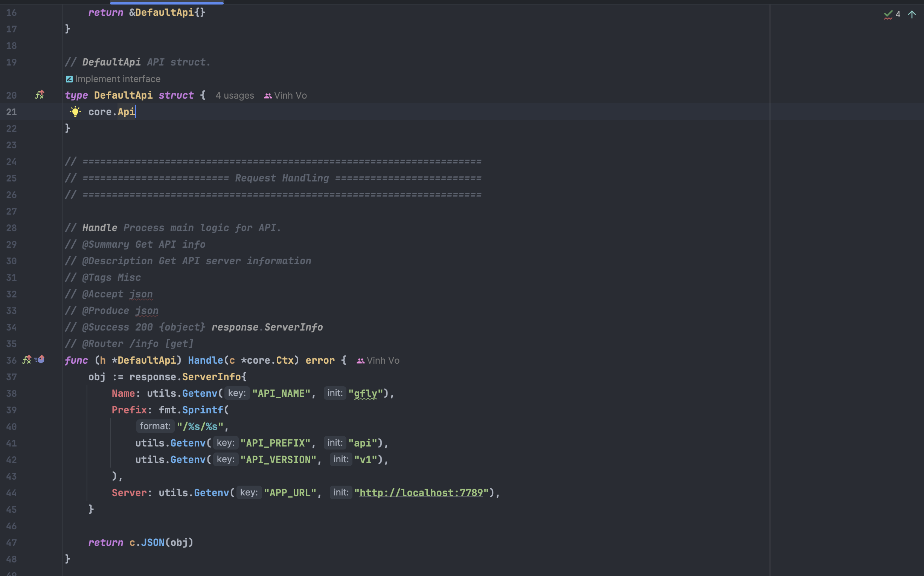This screenshot has height=576, width=924.
Task: Click line number 21 in the gutter
Action: (x=11, y=112)
